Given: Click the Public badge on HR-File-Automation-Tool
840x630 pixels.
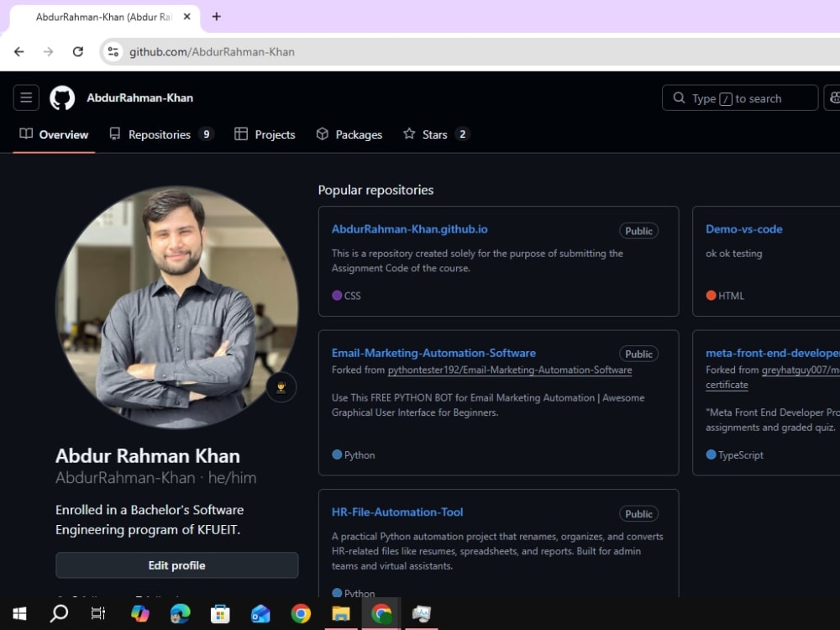Looking at the screenshot, I should (638, 514).
